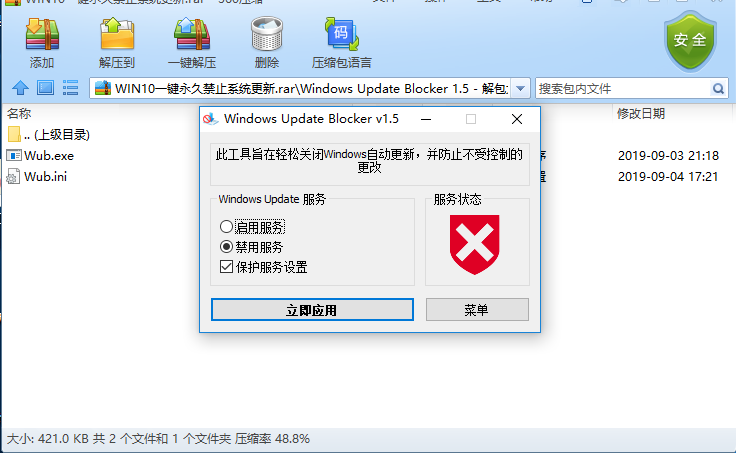
Task: Select the 启用服务 radio button
Action: tap(226, 227)
